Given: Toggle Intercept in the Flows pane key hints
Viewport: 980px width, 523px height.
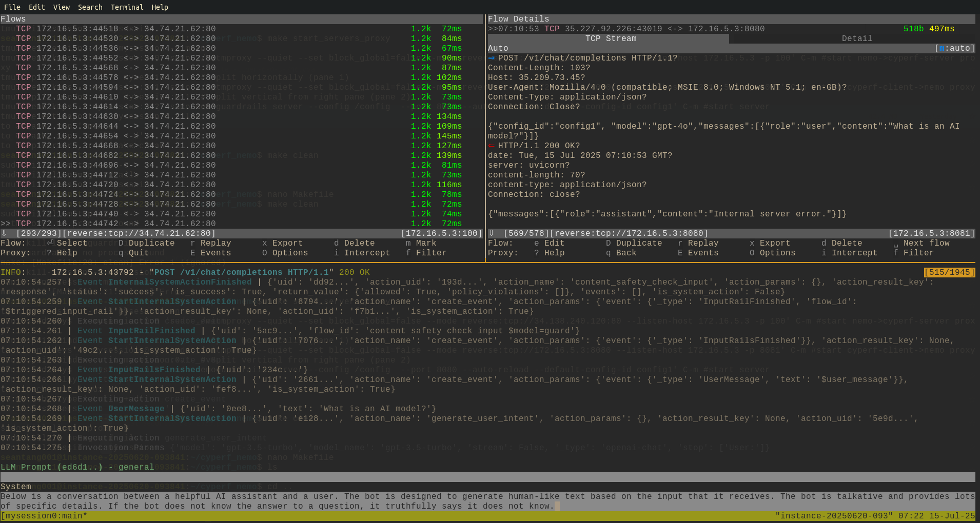Looking at the screenshot, I should click(x=366, y=253).
